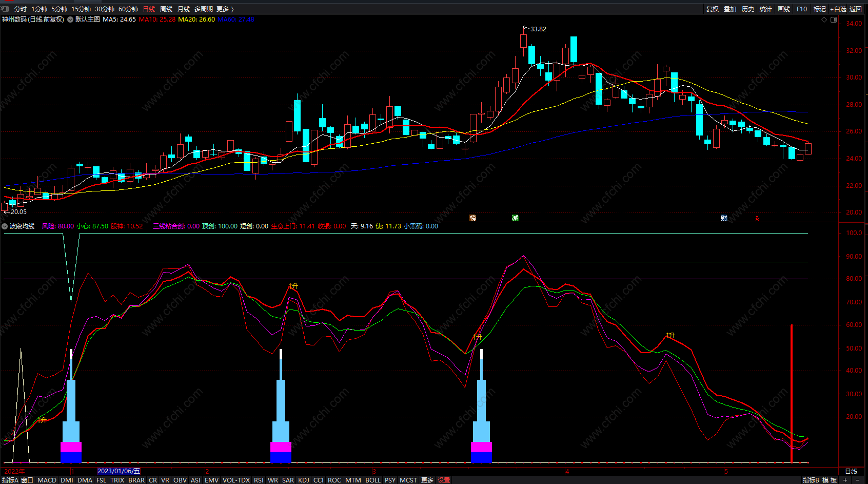Screen dimensions: 868x484
Task: Select the 5分钟 period
Action: (59, 9)
